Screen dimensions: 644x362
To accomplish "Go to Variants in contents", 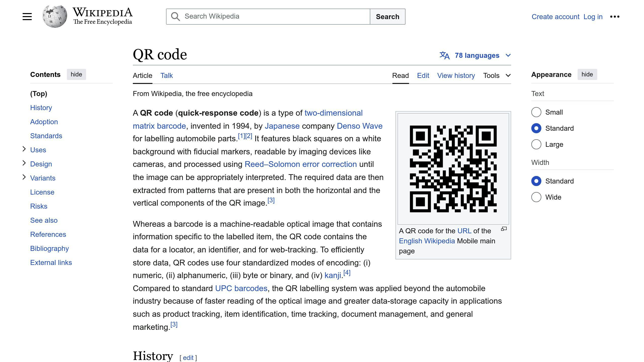I will [x=43, y=178].
